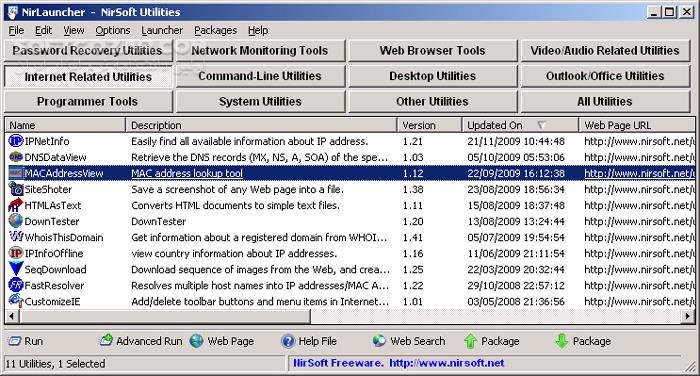Click SeqDownload date 22/03/2009 20:32:44
This screenshot has height=376, width=700.
pyautogui.click(x=516, y=269)
